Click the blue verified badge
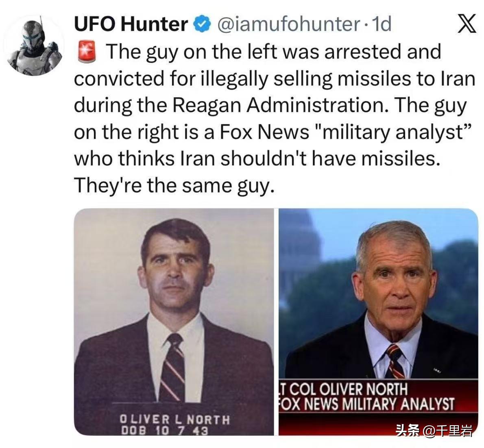 [202, 24]
